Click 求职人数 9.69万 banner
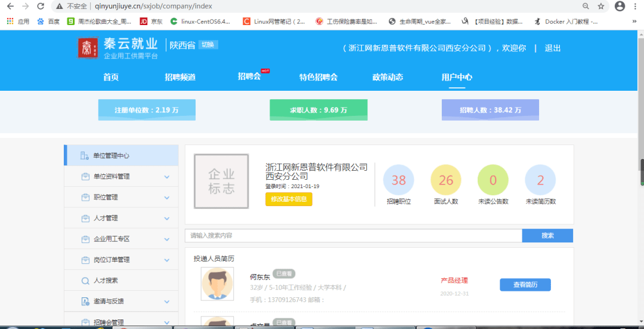Viewport: 644px width, 329px height. (318, 110)
